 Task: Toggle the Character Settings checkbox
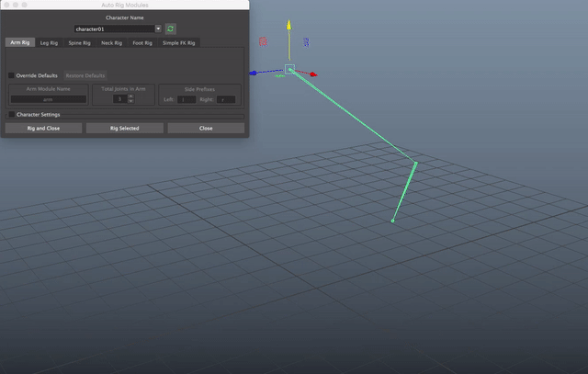(x=12, y=115)
